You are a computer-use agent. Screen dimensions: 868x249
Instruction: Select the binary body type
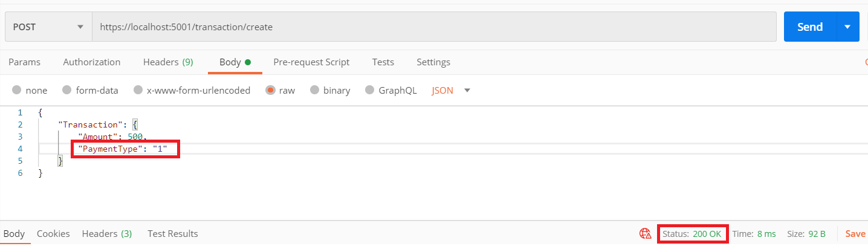click(x=330, y=91)
